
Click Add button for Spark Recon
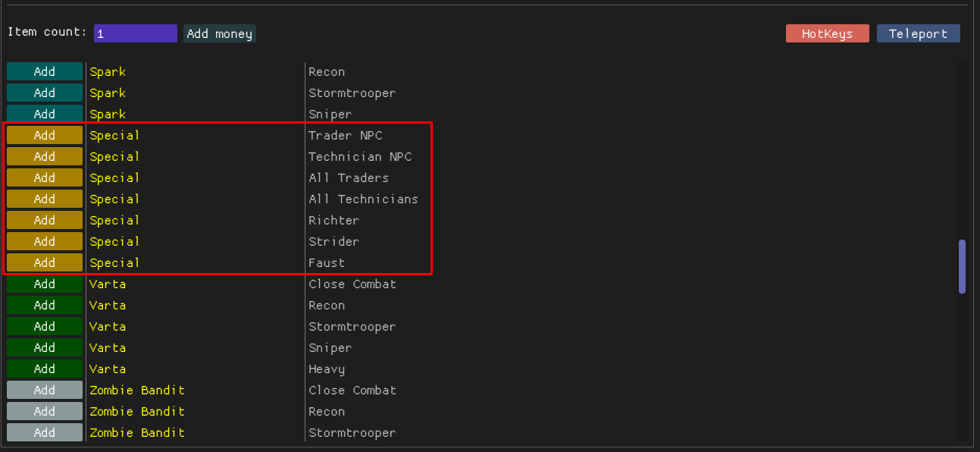45,72
